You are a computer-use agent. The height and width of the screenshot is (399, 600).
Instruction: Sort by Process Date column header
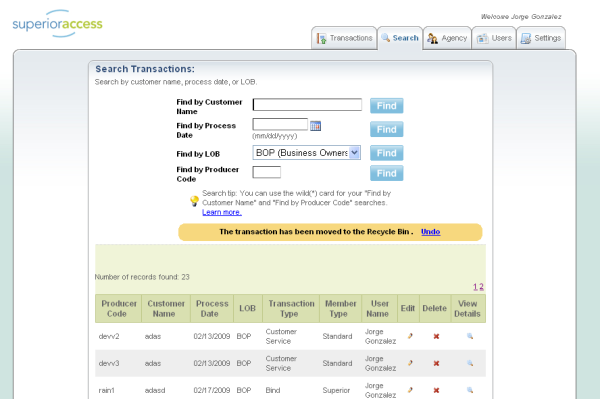[212, 308]
